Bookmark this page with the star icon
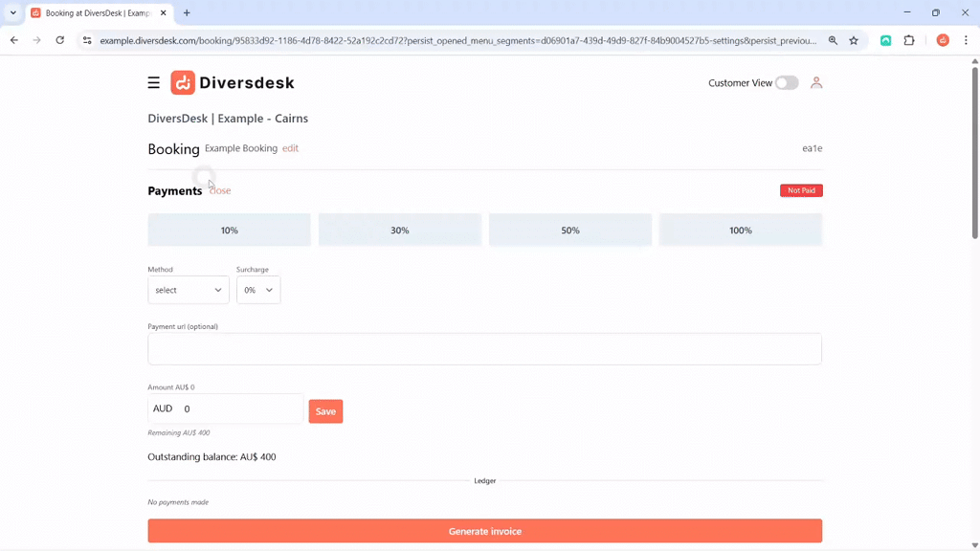The width and height of the screenshot is (980, 551). 854,40
